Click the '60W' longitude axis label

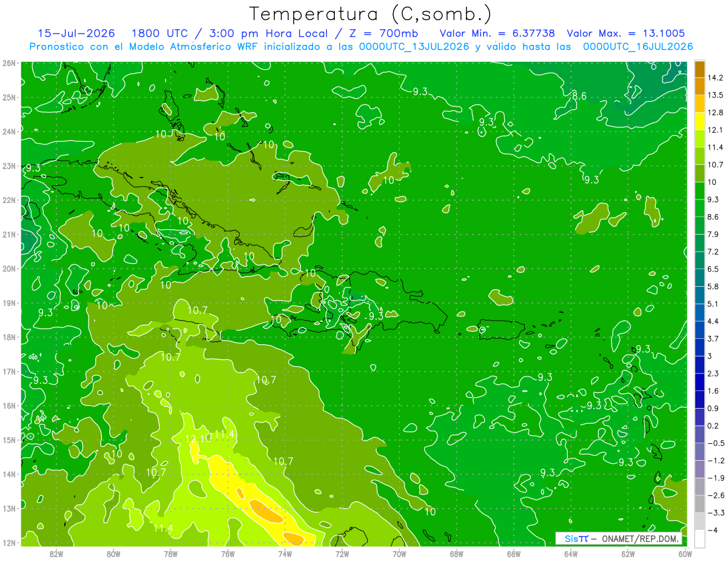pos(684,553)
